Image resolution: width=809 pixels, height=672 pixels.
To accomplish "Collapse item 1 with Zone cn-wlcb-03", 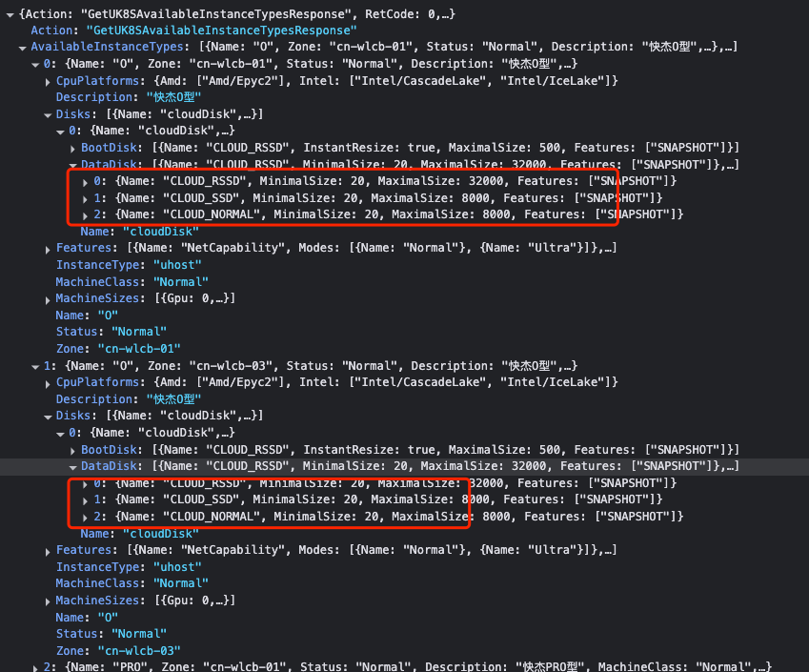I will pos(35,367).
